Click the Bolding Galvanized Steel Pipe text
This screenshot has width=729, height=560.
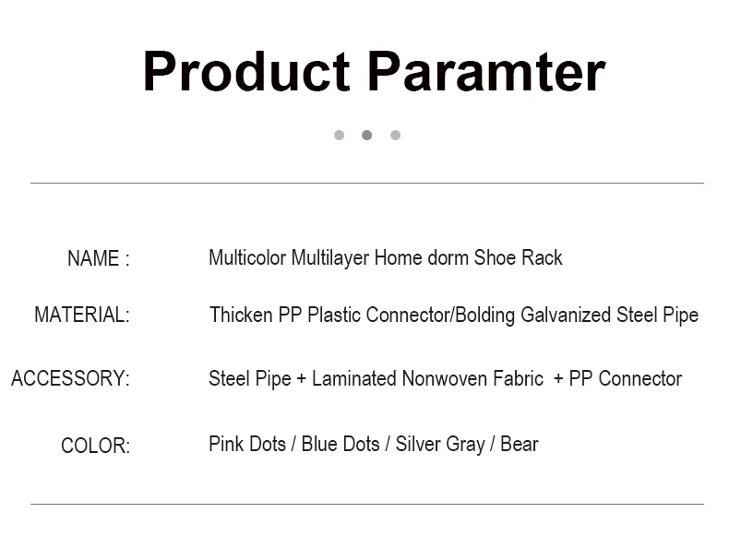coord(577,316)
